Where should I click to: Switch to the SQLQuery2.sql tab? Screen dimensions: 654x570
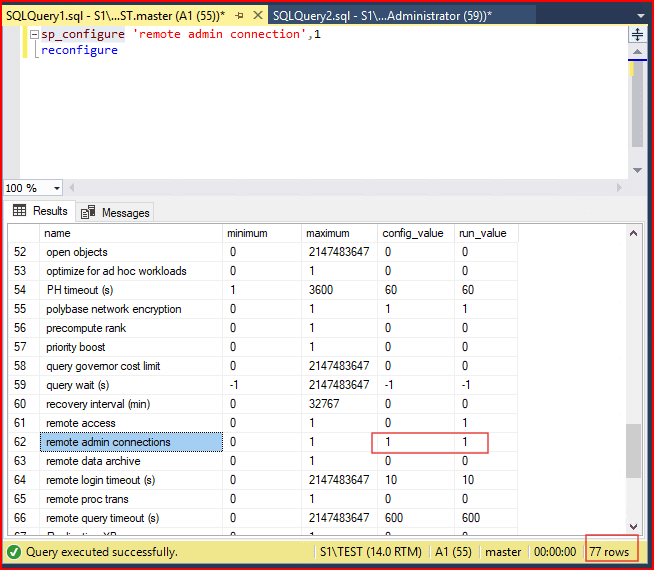pos(382,16)
